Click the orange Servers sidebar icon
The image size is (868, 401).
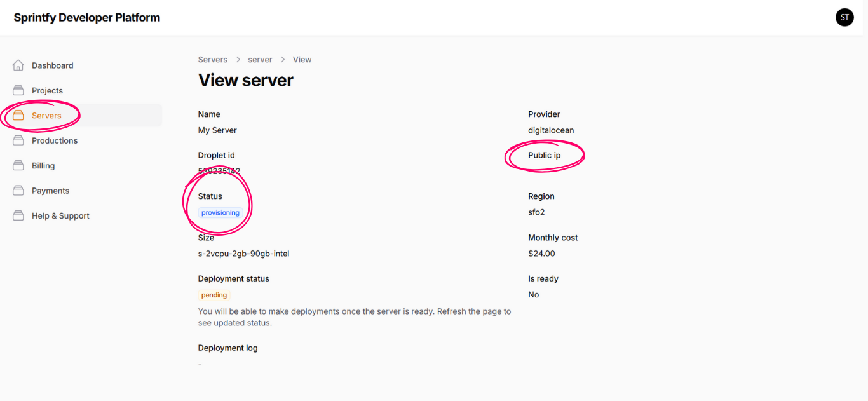[x=18, y=116]
